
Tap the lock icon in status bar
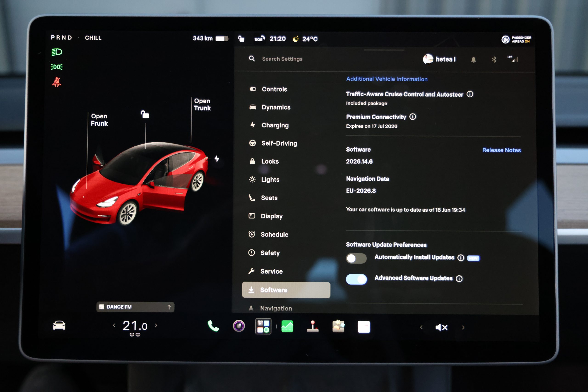point(241,39)
